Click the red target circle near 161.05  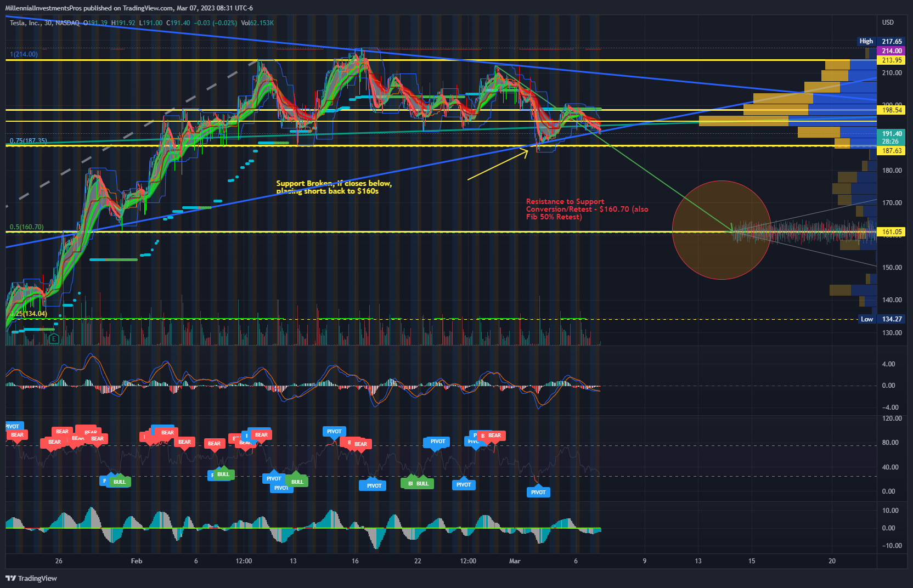[x=722, y=230]
